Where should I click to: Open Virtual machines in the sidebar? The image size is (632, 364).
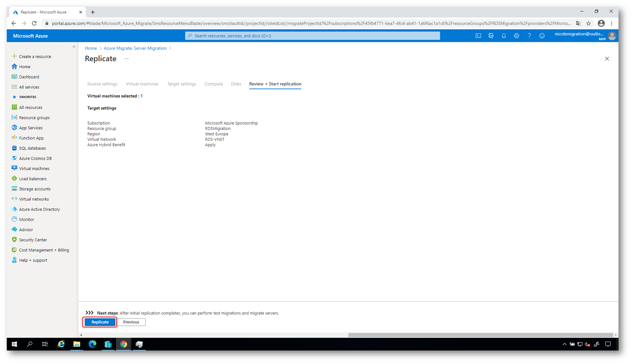coord(34,169)
